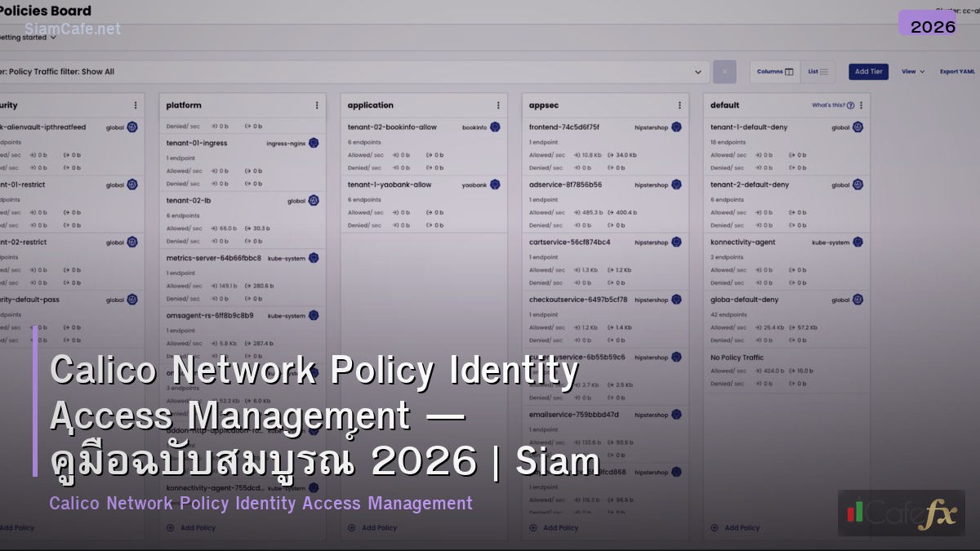Click the global icon on globa-default-deny
The height and width of the screenshot is (551, 980).
[857, 300]
